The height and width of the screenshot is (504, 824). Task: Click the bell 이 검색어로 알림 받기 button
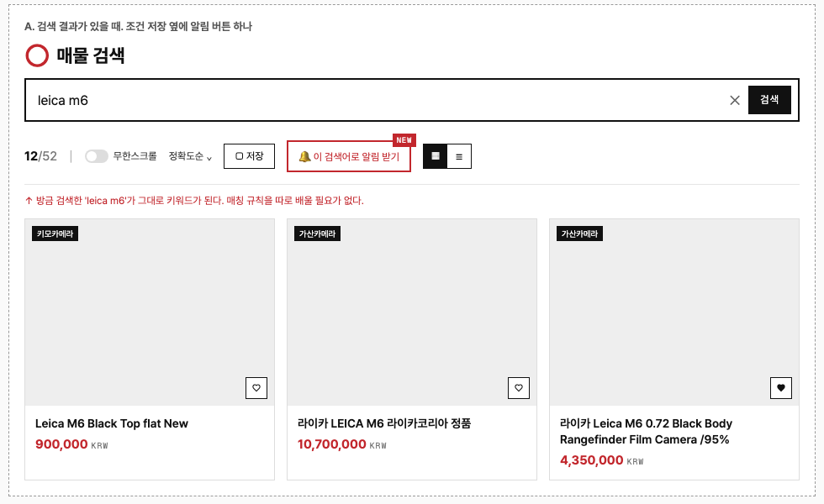point(348,156)
